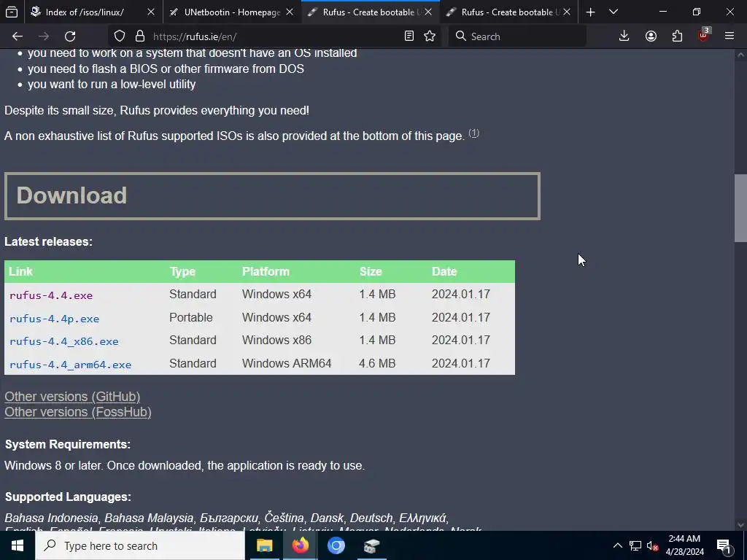View site security padlock info

tap(139, 36)
